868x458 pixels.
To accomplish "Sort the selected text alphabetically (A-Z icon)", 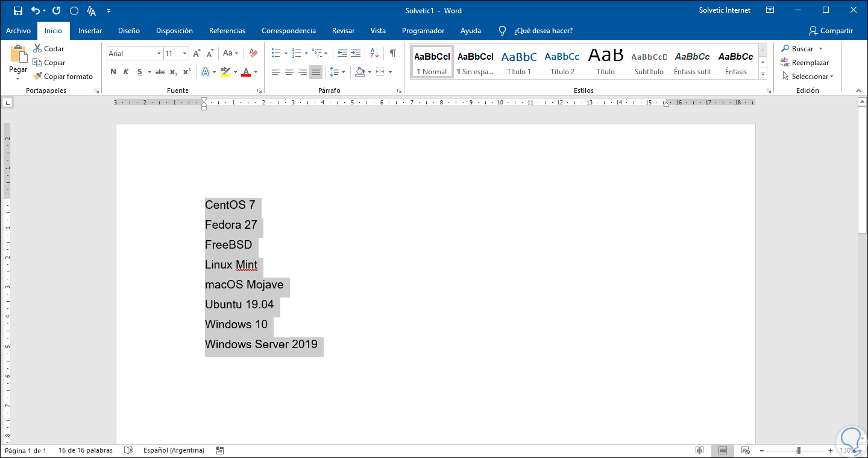I will (374, 53).
